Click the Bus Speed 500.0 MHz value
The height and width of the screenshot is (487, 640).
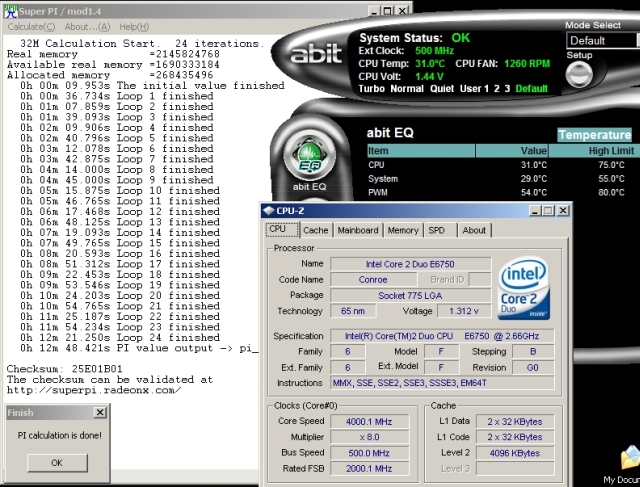click(x=369, y=453)
